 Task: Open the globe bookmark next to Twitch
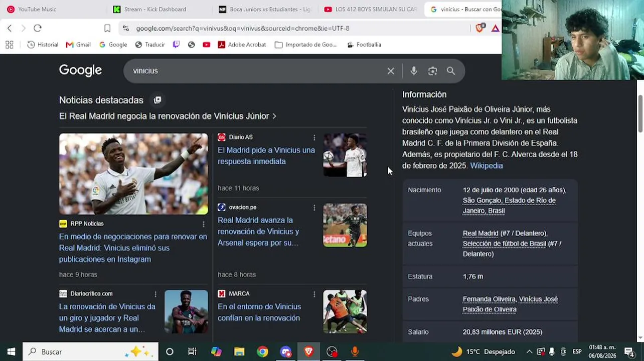point(191,45)
